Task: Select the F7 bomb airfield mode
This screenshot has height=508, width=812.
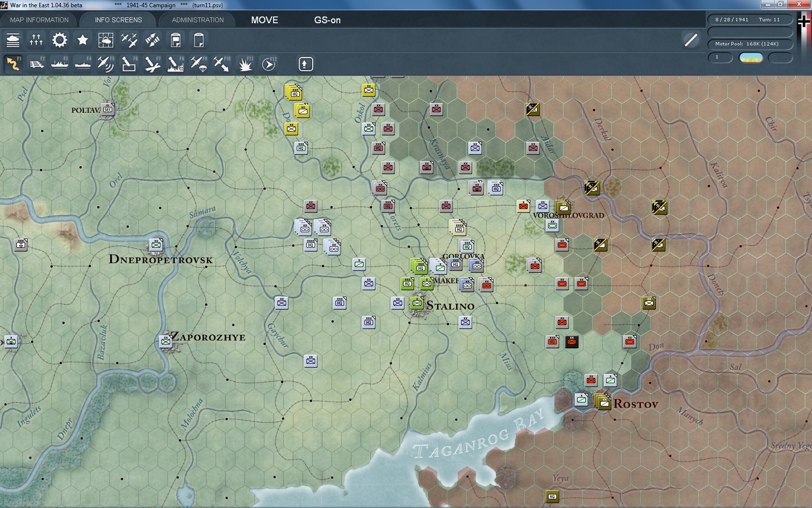Action: point(152,64)
